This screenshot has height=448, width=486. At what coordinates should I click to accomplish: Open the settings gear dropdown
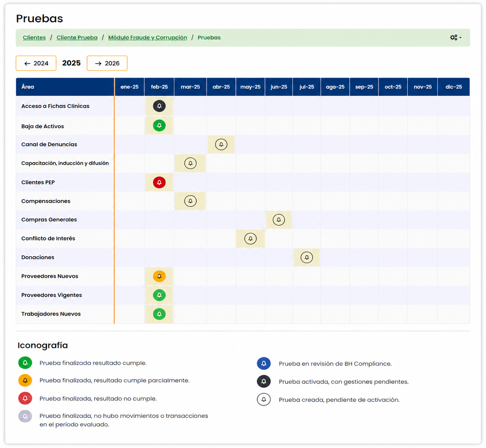[455, 38]
